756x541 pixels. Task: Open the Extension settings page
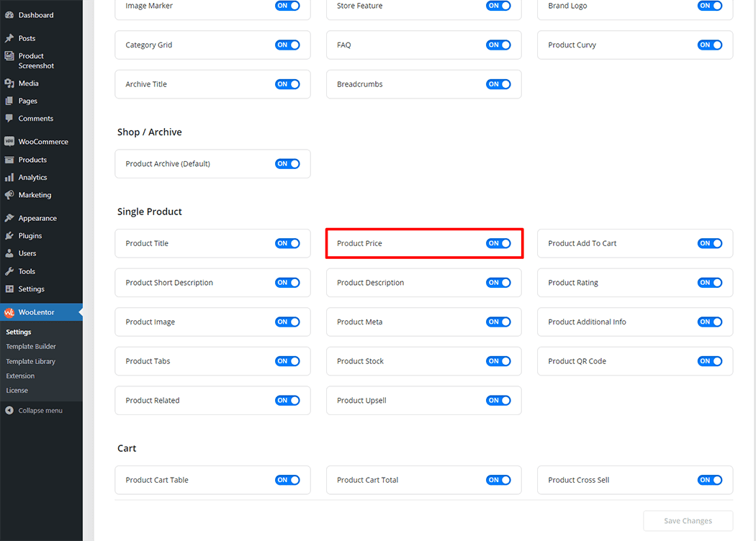[x=20, y=376]
